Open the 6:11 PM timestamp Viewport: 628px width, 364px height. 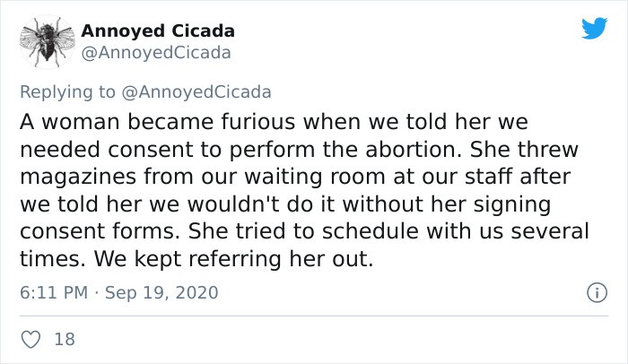pos(54,292)
